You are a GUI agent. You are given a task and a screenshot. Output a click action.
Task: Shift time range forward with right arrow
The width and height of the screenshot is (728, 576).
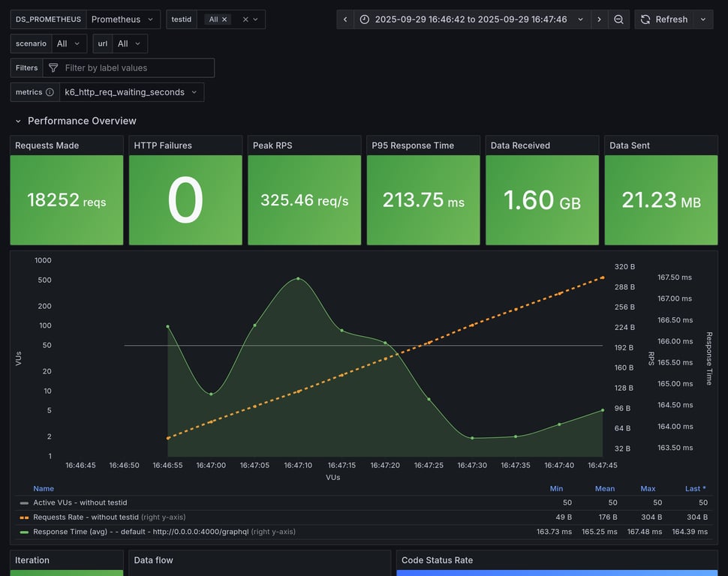point(599,19)
